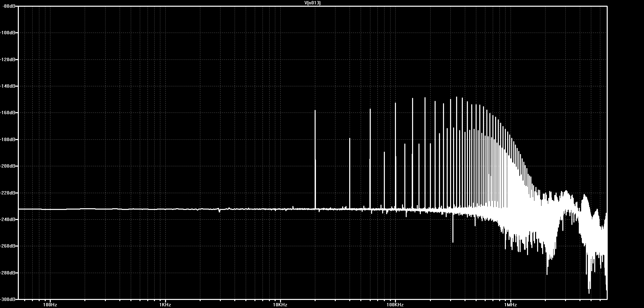The height and width of the screenshot is (308, 644).
Task: Click the 100Hz frequency axis label
Action: pyautogui.click(x=50, y=305)
